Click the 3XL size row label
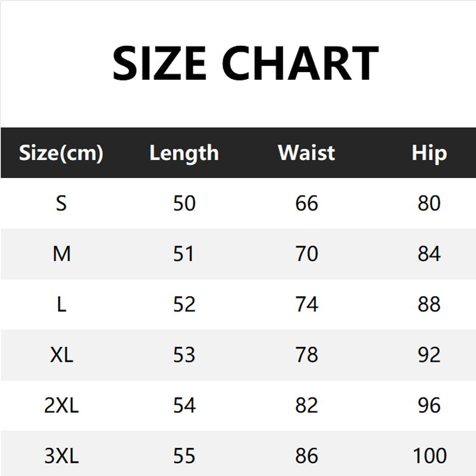The height and width of the screenshot is (476, 476). (x=61, y=456)
